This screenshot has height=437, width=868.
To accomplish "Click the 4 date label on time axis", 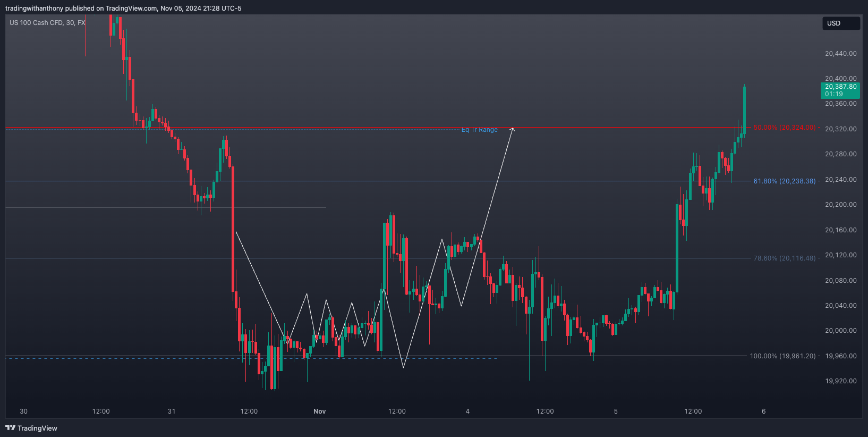I will (x=467, y=411).
